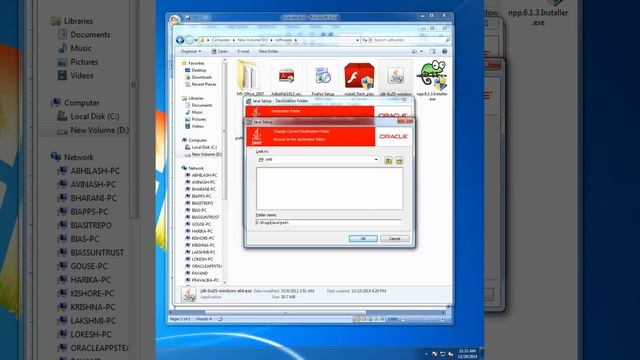This screenshot has width=640, height=360.
Task: Select the install_flash_player file
Action: (x=359, y=78)
